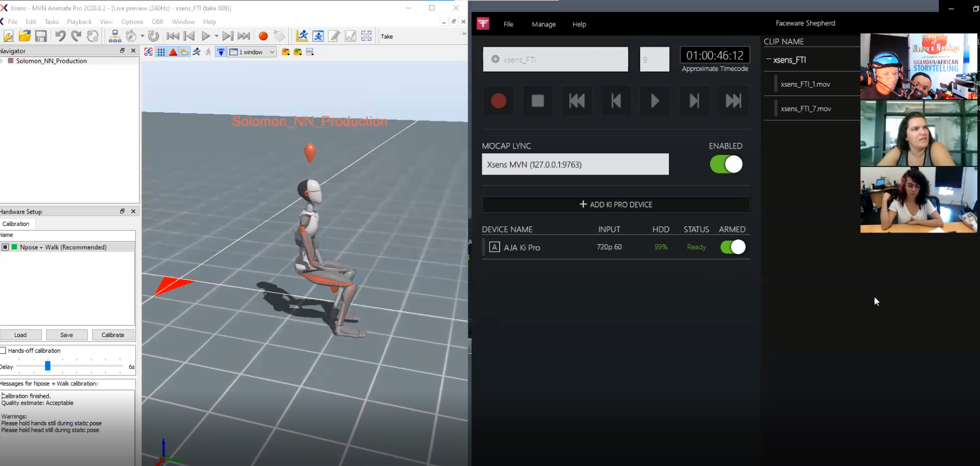This screenshot has width=980, height=466.
Task: Click the Shepherd stop button
Action: click(x=538, y=101)
